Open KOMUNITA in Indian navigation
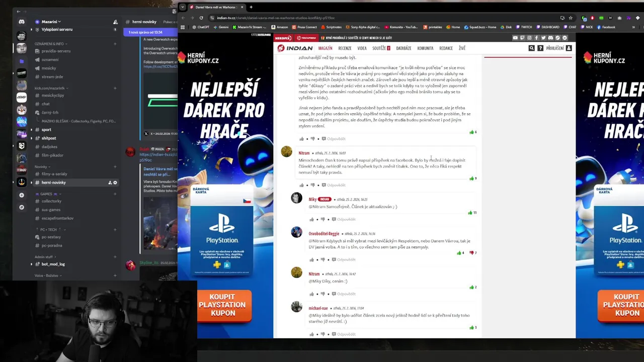This screenshot has height=362, width=644. [x=425, y=48]
